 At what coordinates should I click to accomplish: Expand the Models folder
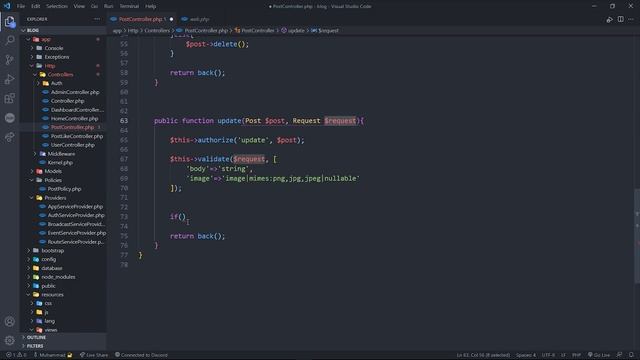63,171
